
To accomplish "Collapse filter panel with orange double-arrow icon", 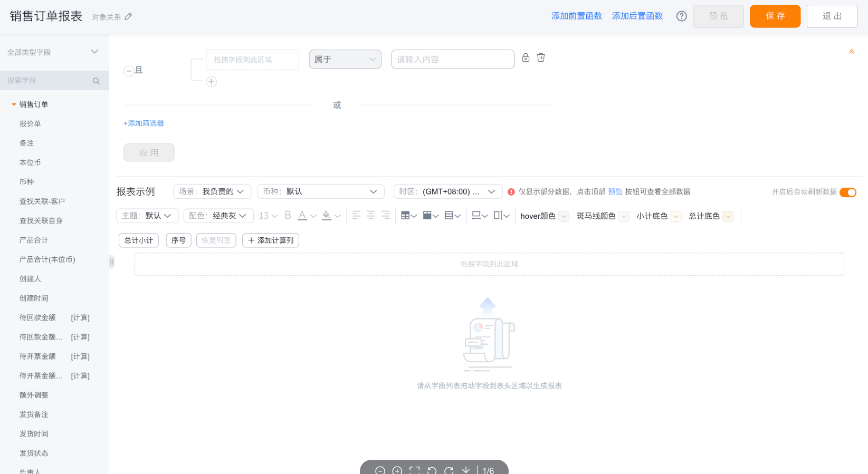I will click(851, 52).
